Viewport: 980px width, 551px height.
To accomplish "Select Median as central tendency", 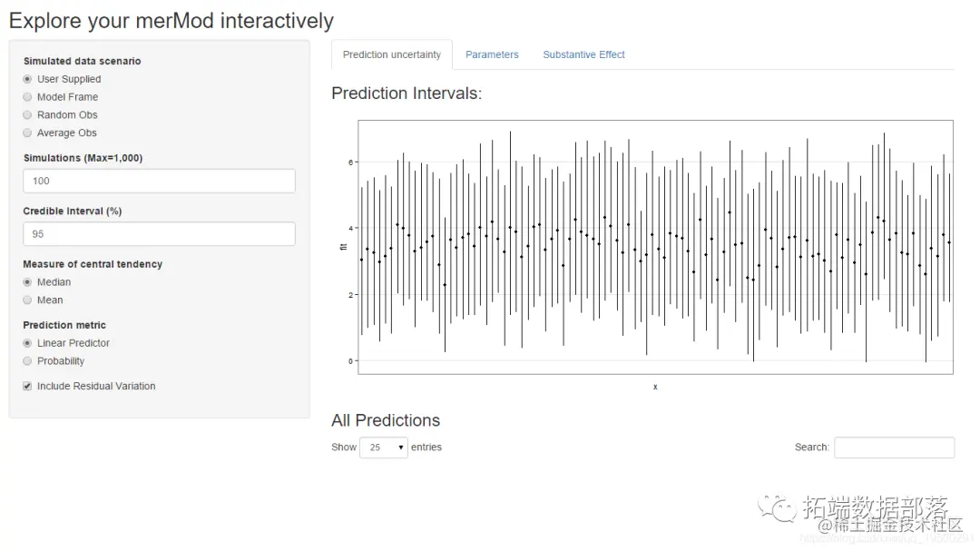I will 28,282.
